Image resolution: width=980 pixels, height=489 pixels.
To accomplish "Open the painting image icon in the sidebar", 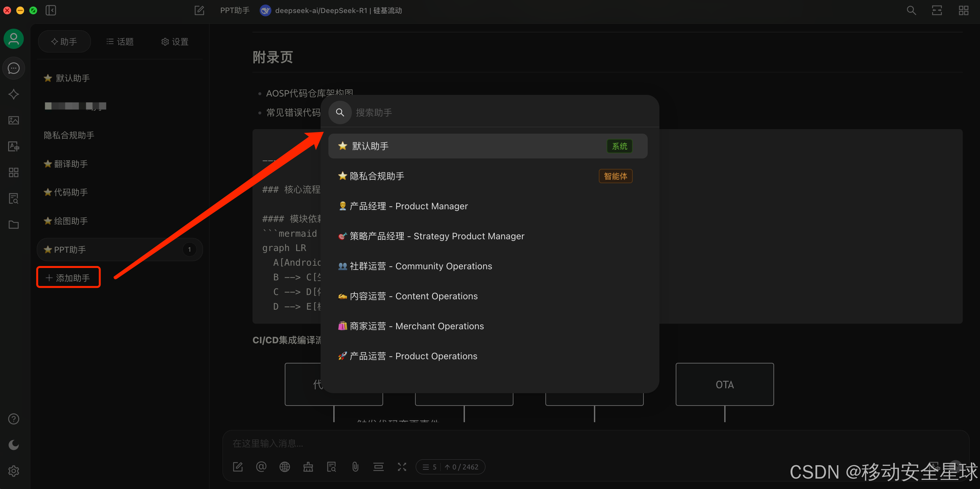I will coord(14,120).
